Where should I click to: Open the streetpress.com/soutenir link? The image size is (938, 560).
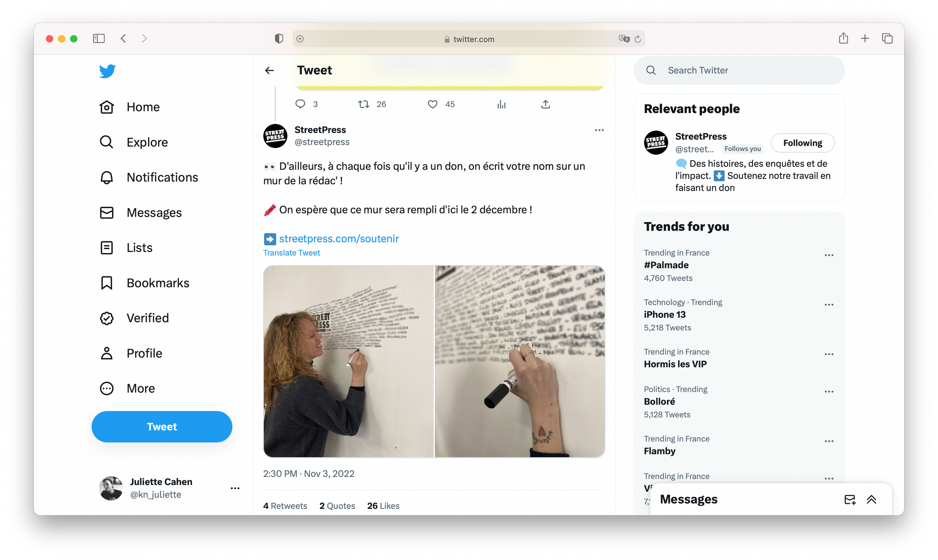point(339,239)
